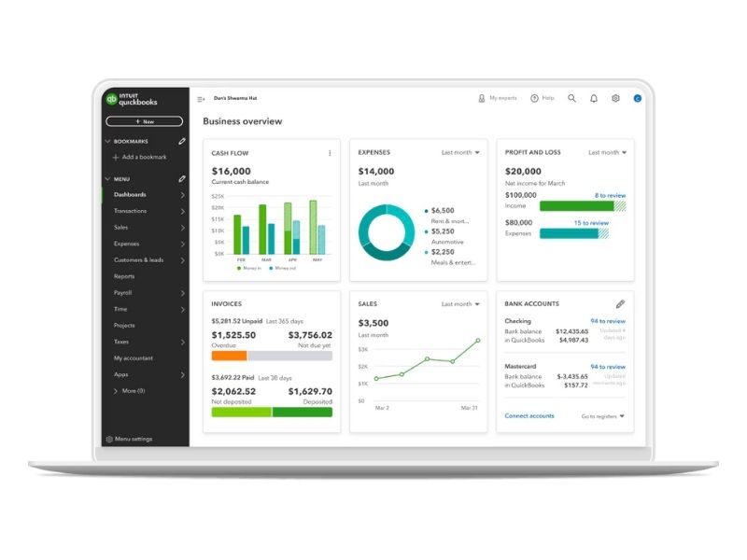Image resolution: width=747 pixels, height=560 pixels.
Task: Click the Dan's company name header
Action: [x=235, y=98]
